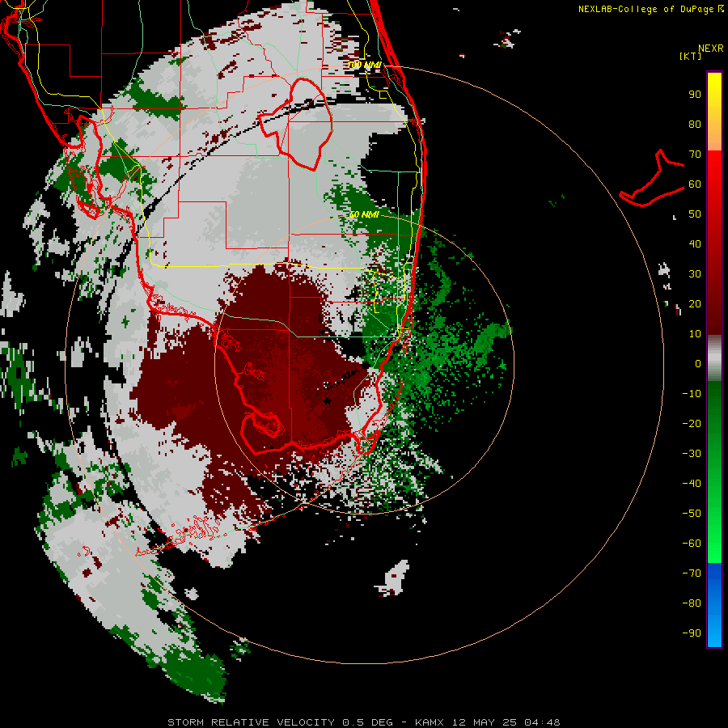This screenshot has width=728, height=728.
Task: Click the blue segment of the velocity color bar
Action: point(714,603)
